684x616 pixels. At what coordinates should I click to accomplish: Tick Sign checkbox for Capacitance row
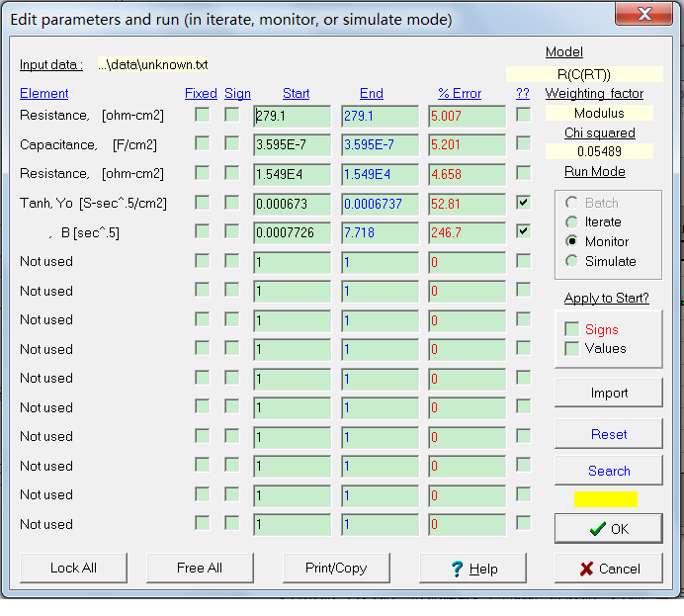pos(232,144)
